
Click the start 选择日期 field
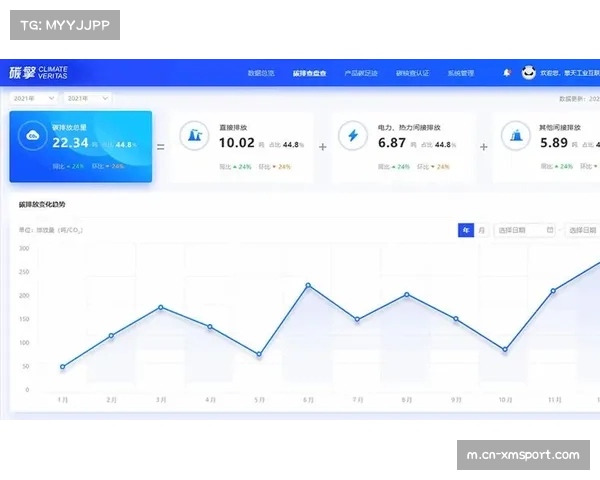524,230
